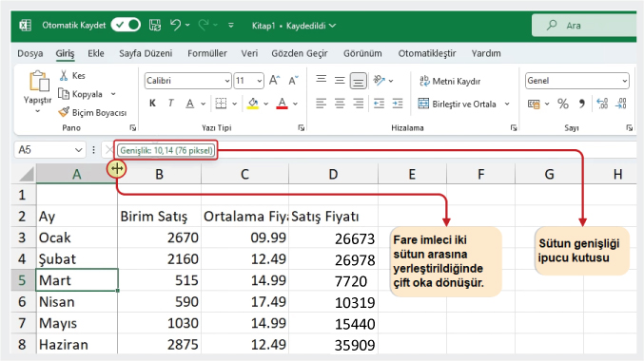Open the Yardım tab

(x=486, y=53)
